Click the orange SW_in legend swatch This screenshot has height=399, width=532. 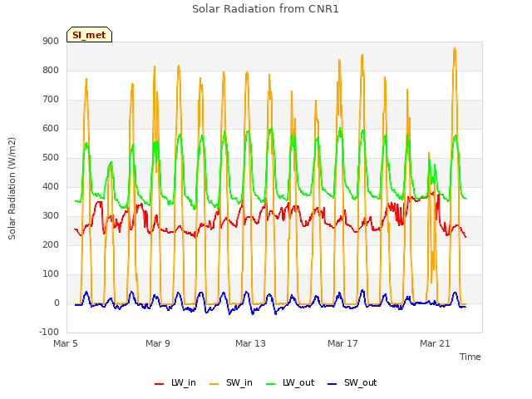214,384
